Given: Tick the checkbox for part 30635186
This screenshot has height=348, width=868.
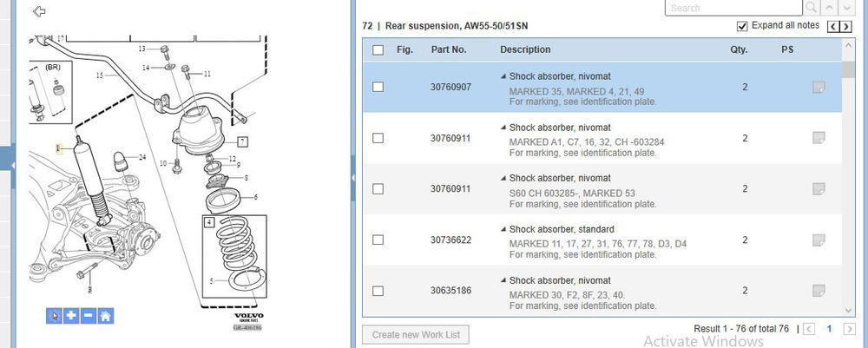Looking at the screenshot, I should point(378,291).
